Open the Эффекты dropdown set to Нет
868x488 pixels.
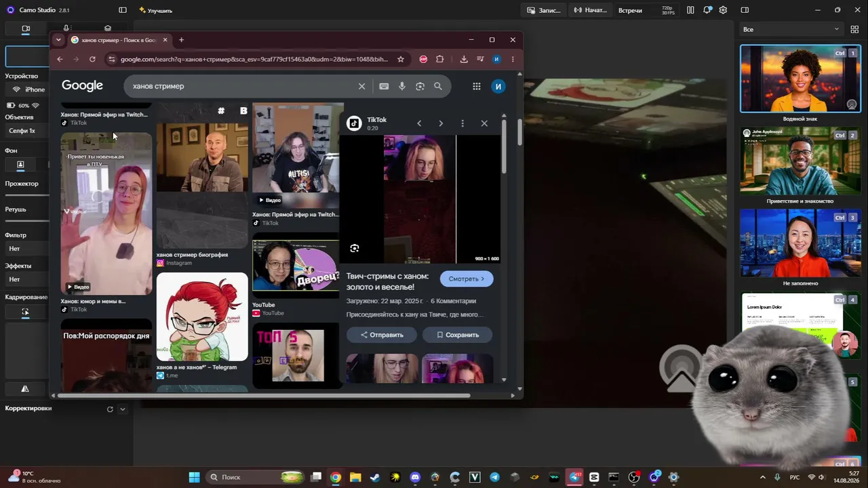27,279
